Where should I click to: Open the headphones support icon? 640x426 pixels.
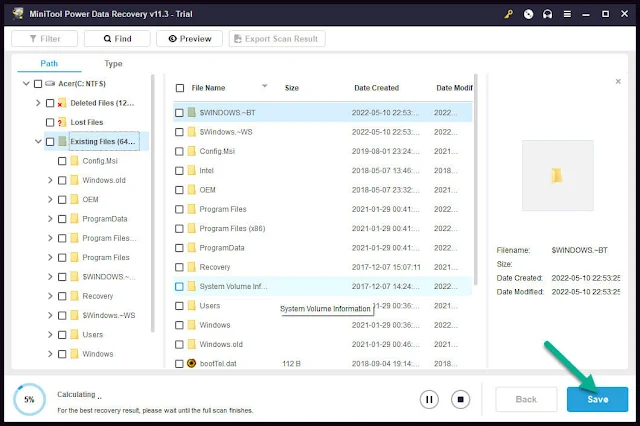[x=547, y=14]
